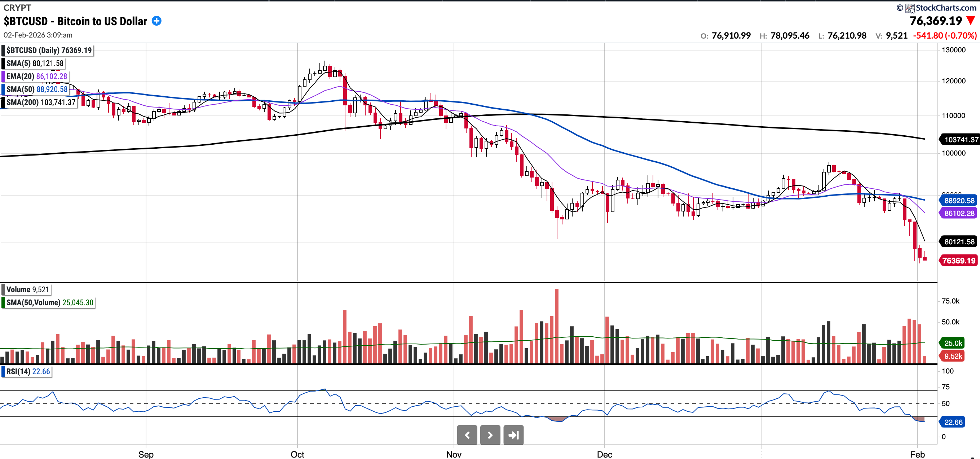Jump to latest data with skip-to-end button

[513, 435]
